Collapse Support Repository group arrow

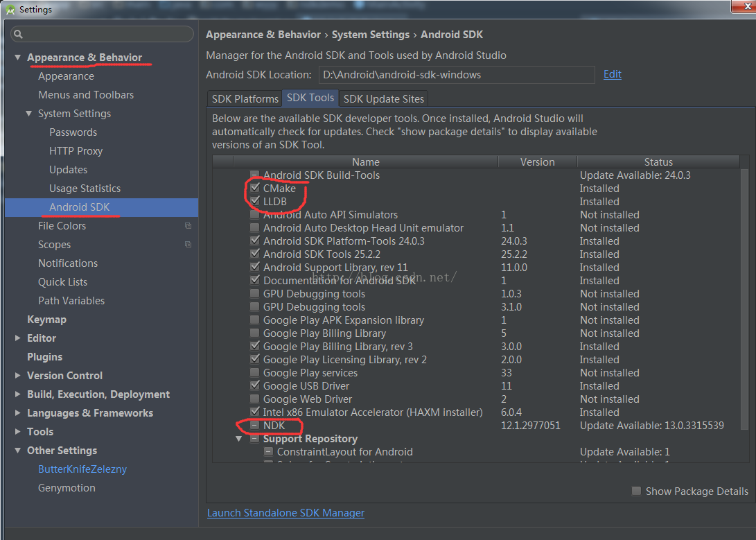click(238, 439)
